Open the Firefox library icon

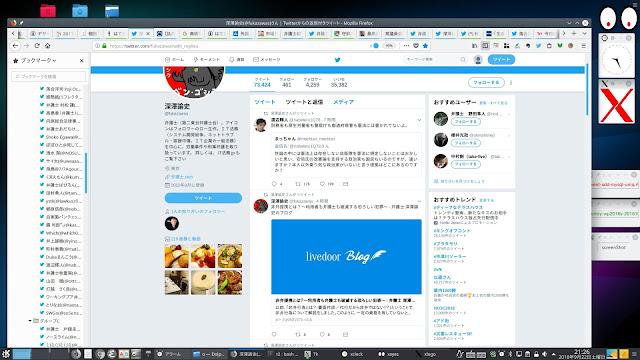(474, 46)
